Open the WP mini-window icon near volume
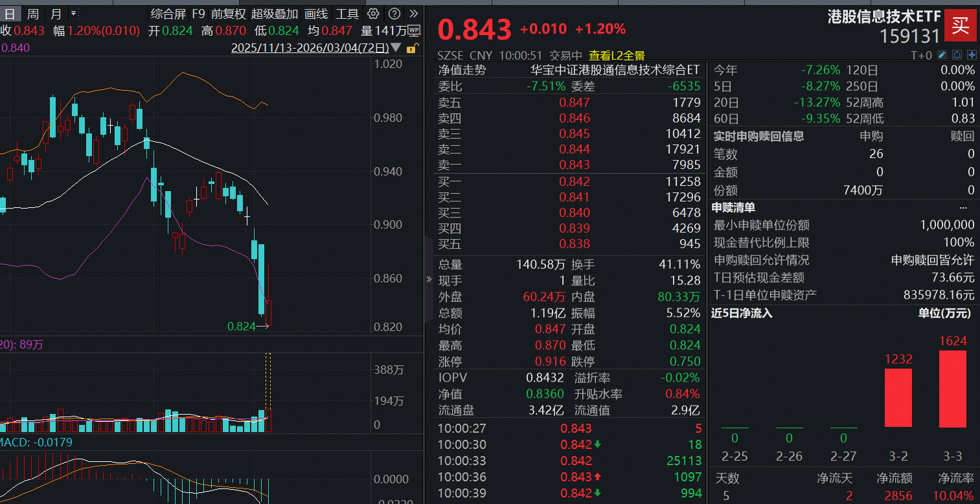The image size is (980, 504). (414, 30)
